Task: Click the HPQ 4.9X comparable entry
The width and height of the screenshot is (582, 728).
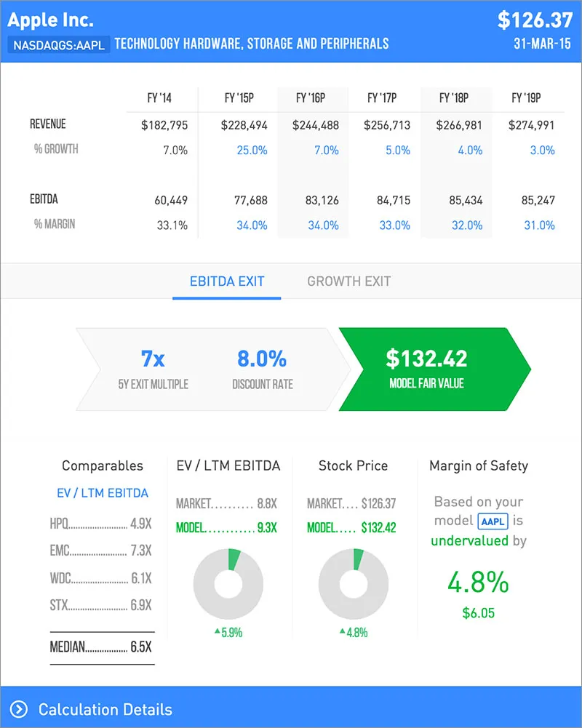Action: point(102,523)
